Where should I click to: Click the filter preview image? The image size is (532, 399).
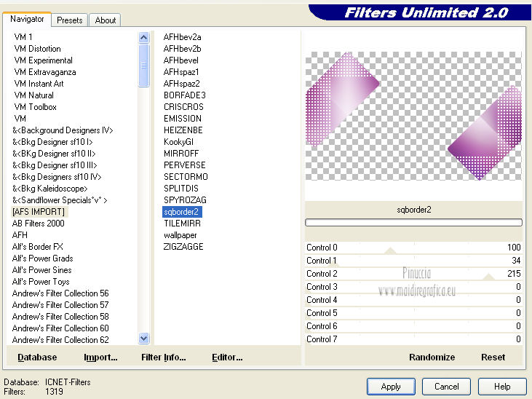pos(413,116)
